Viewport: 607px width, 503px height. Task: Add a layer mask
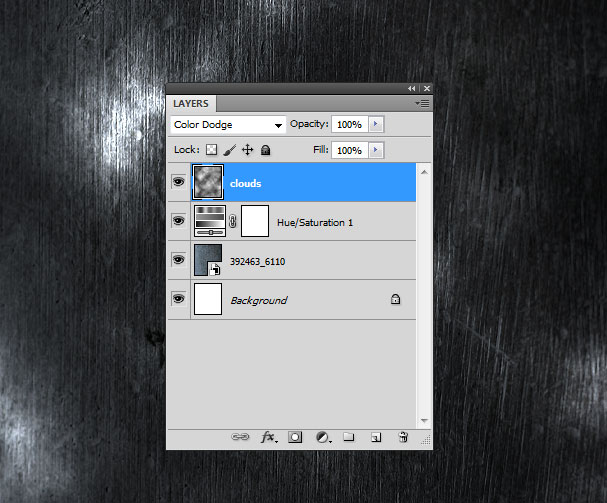click(295, 437)
